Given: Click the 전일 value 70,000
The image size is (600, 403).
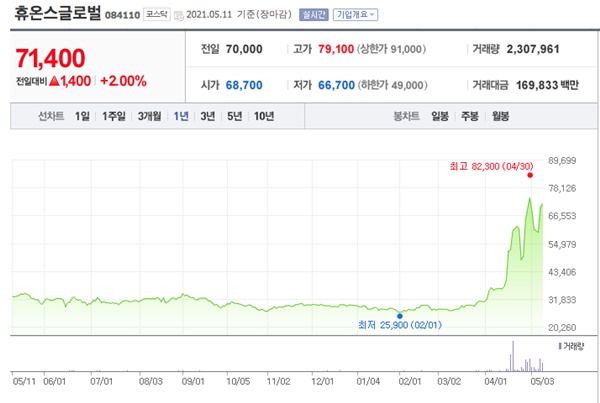Looking at the screenshot, I should [244, 49].
